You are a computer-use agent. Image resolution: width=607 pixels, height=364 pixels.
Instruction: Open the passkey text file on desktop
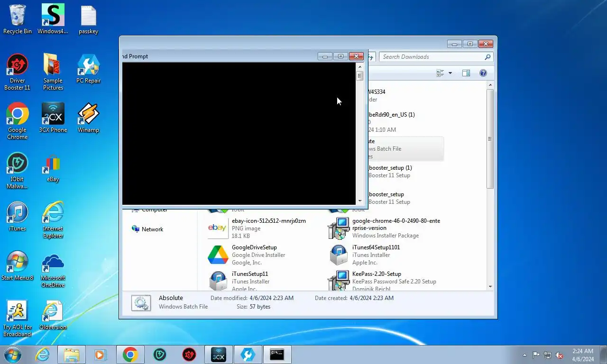click(89, 19)
